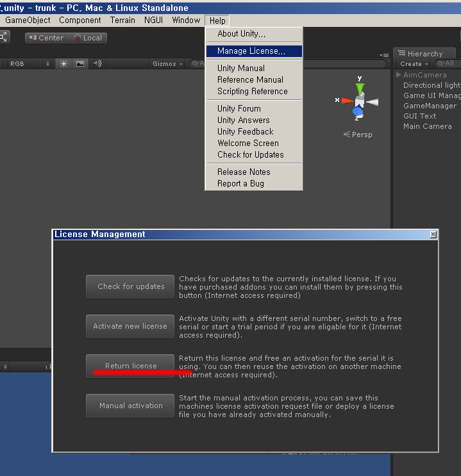
Task: Open Unity Forum from Help menu
Action: (254, 109)
